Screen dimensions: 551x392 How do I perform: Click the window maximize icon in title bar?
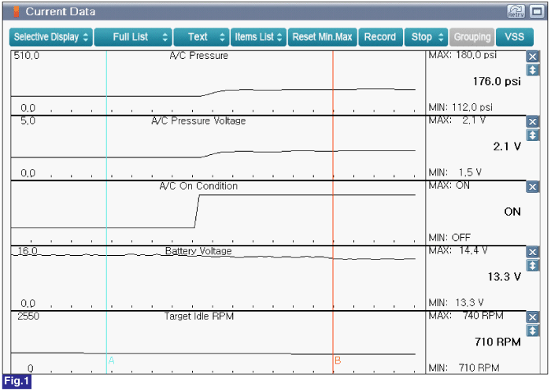tap(537, 12)
